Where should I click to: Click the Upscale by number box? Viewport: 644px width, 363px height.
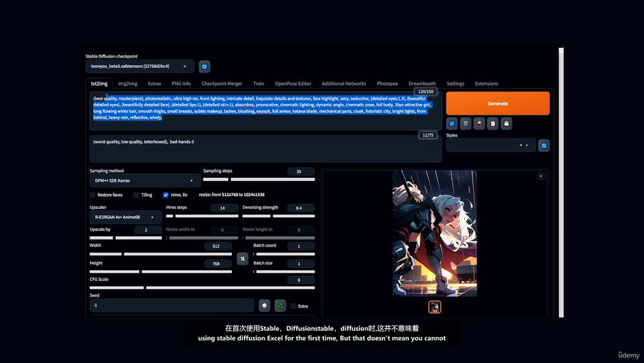148,230
